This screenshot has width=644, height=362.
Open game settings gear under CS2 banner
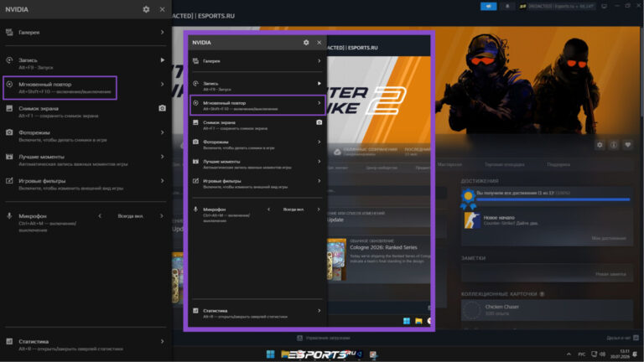(x=600, y=145)
